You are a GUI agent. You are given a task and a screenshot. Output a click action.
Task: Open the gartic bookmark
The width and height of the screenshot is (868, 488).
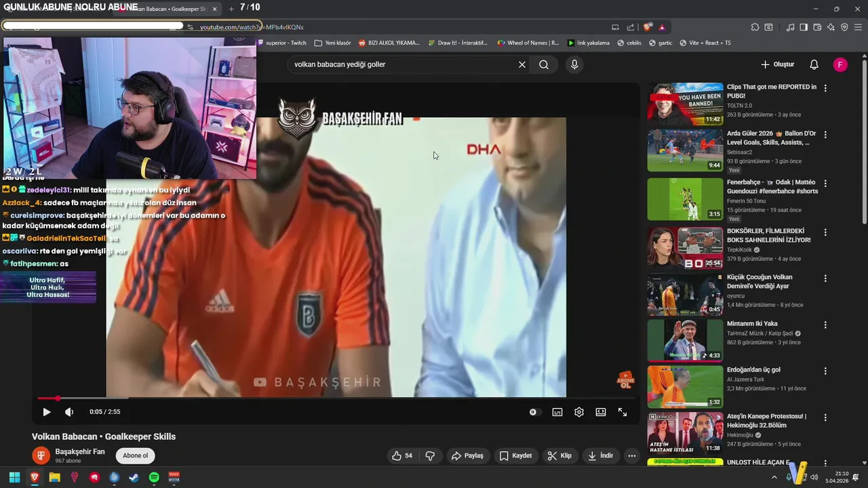(x=661, y=43)
